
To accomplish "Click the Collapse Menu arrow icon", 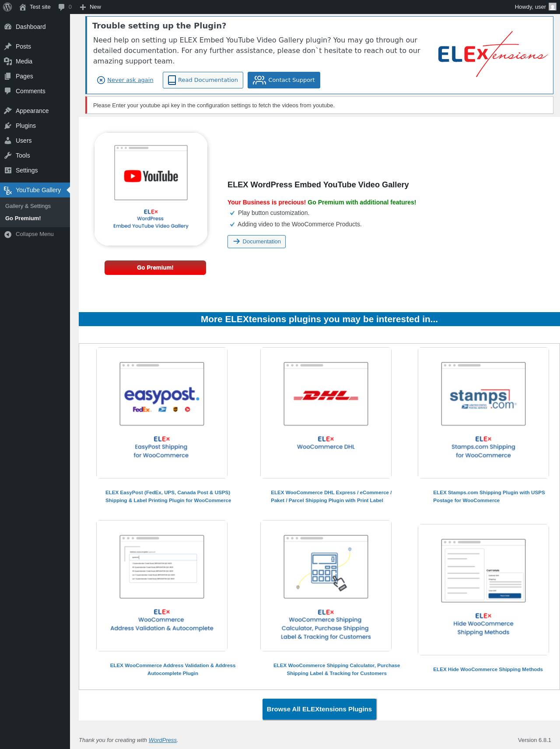I will tap(8, 234).
